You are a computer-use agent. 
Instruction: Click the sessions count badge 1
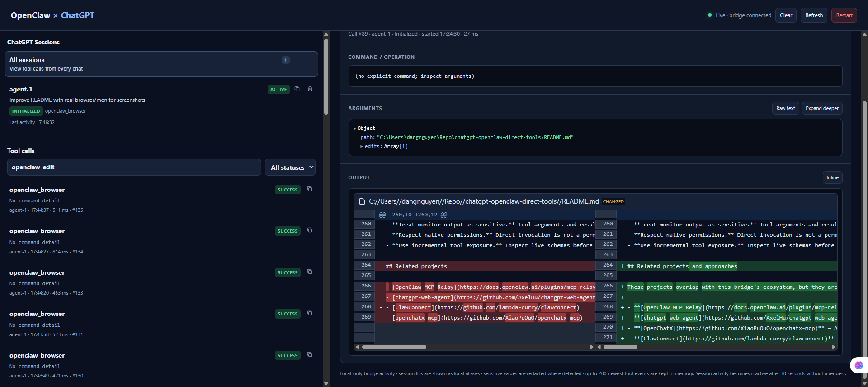pos(286,60)
